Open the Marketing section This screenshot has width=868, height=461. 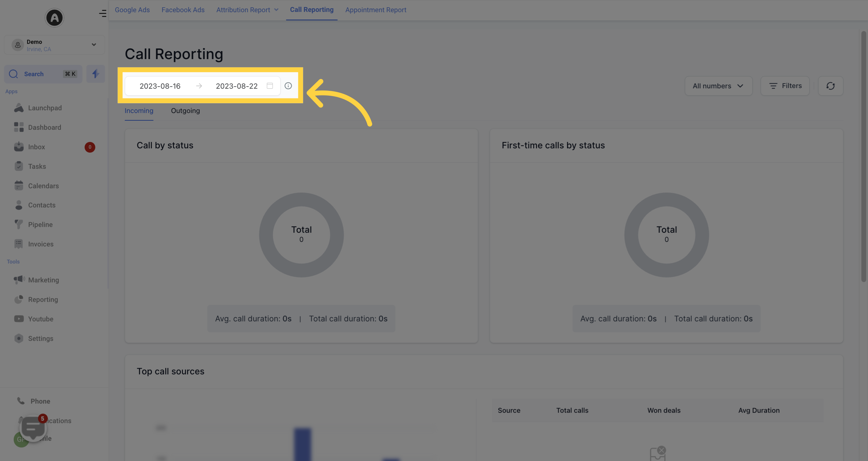click(43, 280)
